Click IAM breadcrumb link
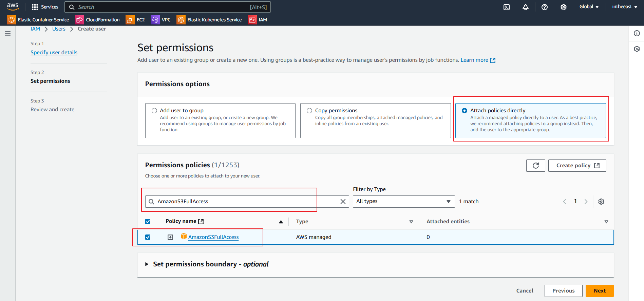Viewport: 644px width, 301px height. tap(35, 29)
